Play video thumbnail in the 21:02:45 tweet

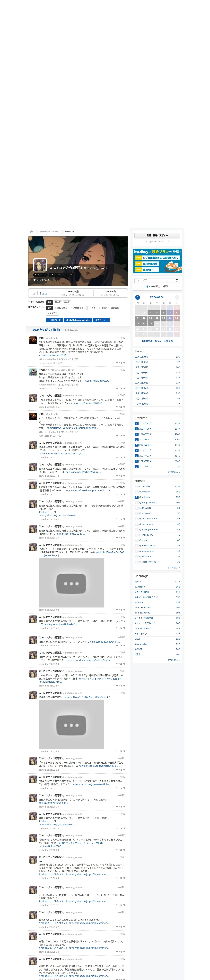pos(71,725)
